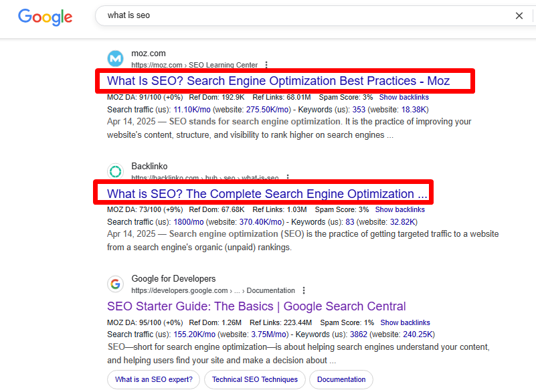
Task: Click the Documentation breadcrumb under developers.google.com
Action: click(x=272, y=290)
